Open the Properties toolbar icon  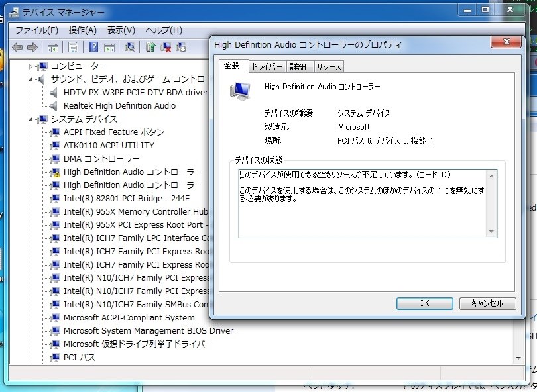[x=73, y=47]
